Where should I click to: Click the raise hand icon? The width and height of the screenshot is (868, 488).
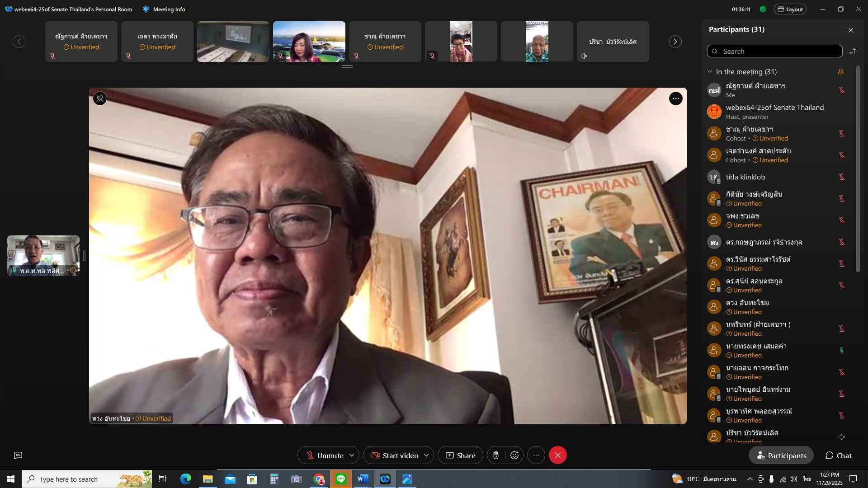496,455
